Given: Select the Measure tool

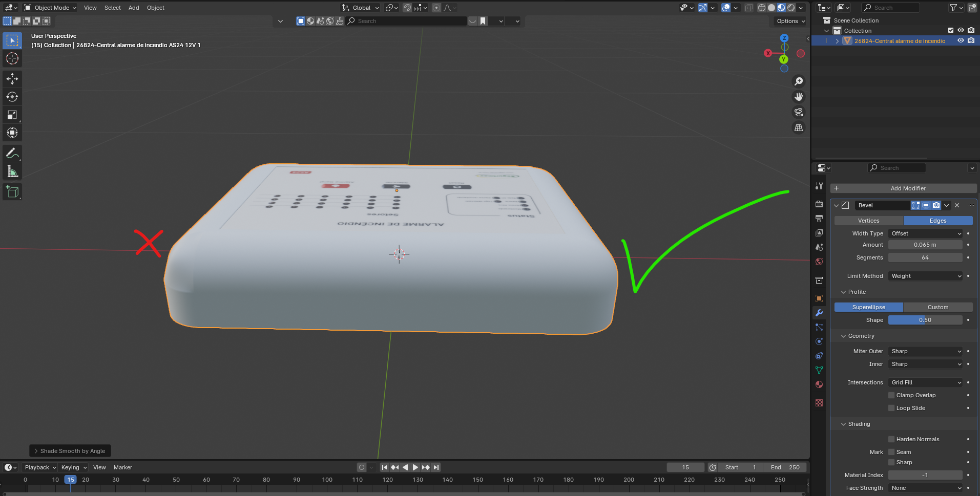Looking at the screenshot, I should (x=12, y=171).
